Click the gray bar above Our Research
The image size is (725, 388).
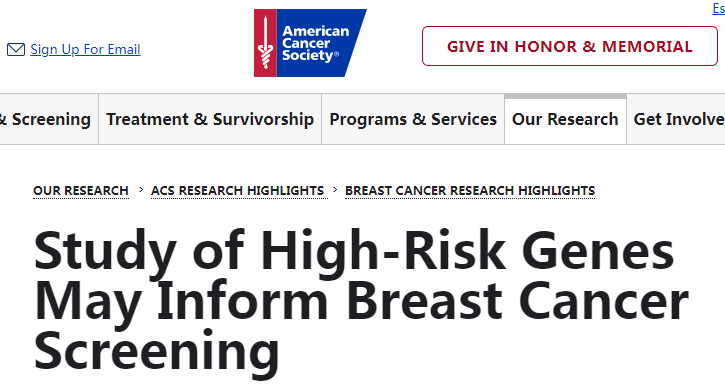coord(565,96)
